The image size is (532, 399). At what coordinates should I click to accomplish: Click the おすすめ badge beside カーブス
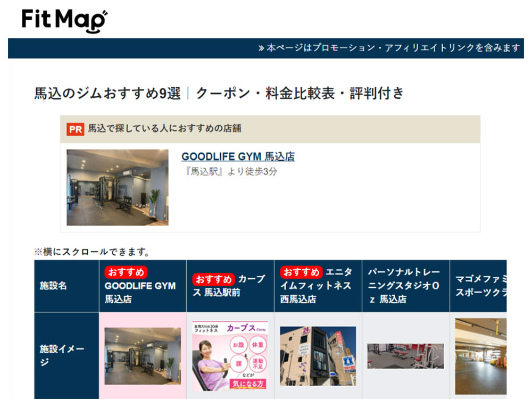pyautogui.click(x=213, y=279)
